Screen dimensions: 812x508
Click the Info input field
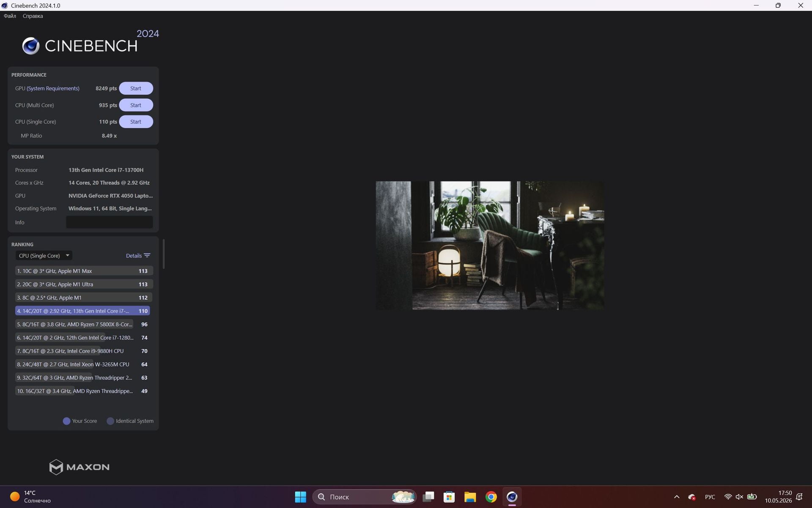109,222
